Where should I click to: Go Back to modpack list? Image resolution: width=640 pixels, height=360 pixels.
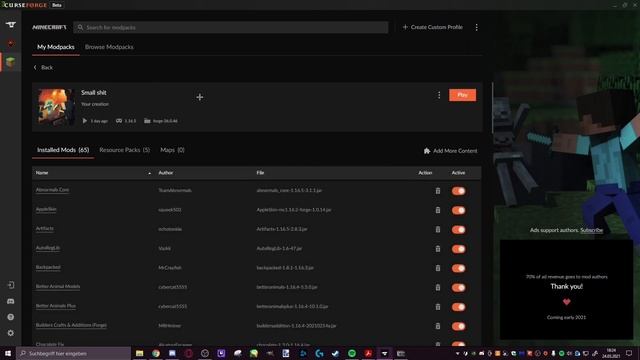pyautogui.click(x=43, y=67)
